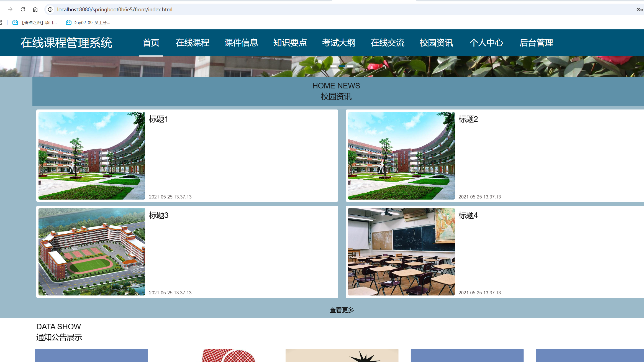
Task: Open the 考试大纲 page
Action: click(338, 43)
